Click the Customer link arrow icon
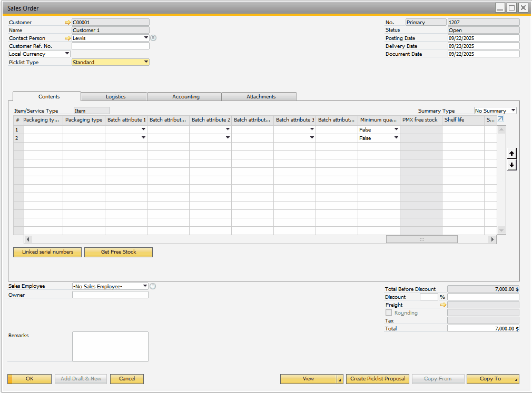 click(67, 23)
